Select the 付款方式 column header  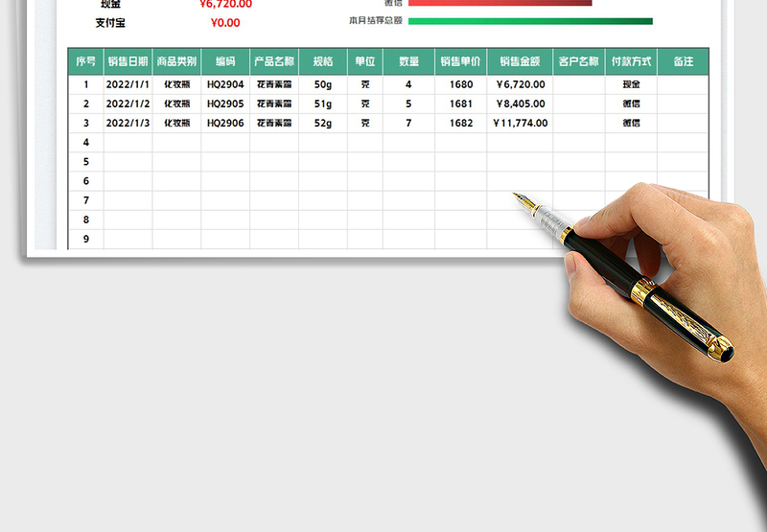(631, 61)
